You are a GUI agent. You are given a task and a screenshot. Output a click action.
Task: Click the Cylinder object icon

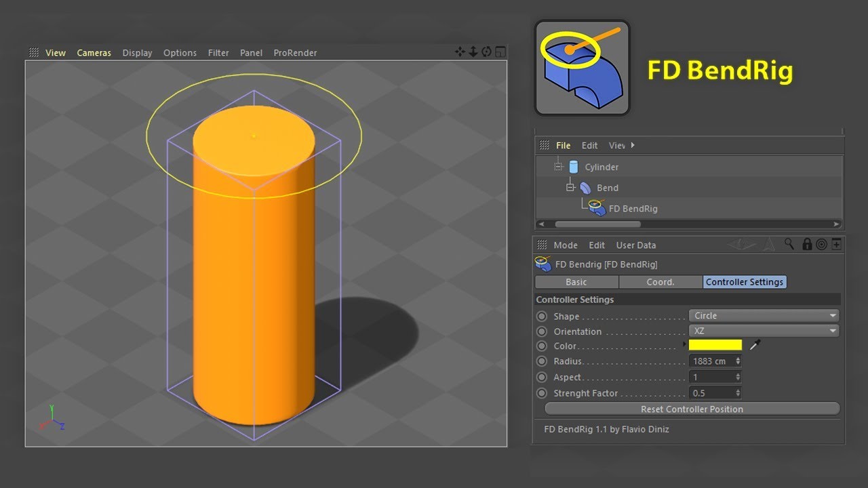(574, 167)
